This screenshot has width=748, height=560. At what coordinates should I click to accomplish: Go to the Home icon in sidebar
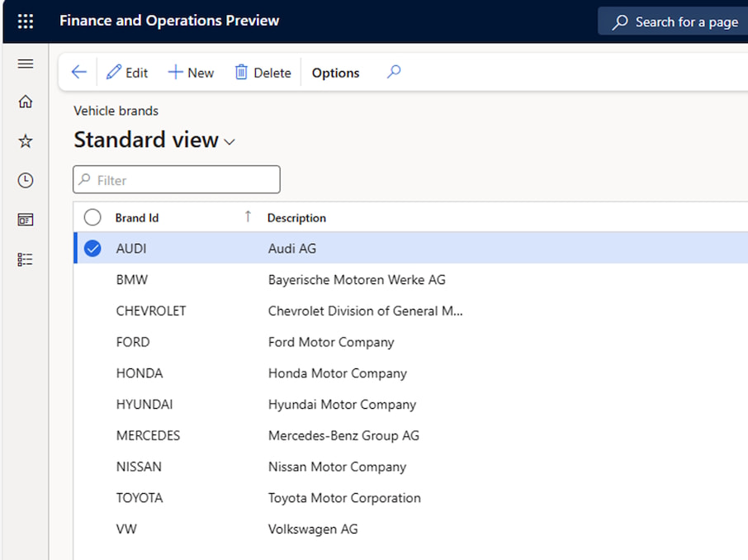26,102
